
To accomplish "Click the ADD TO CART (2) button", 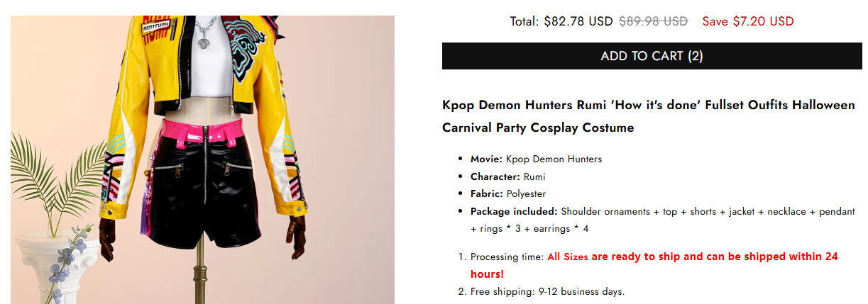I will [652, 56].
